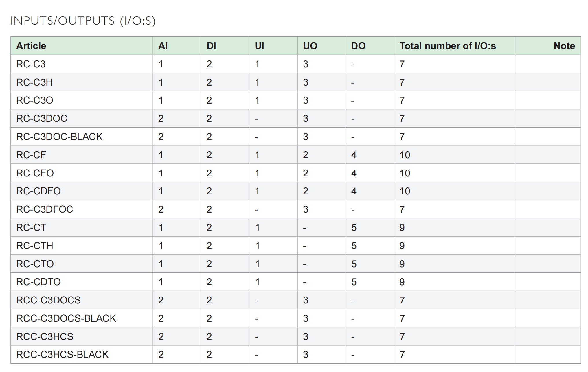
Task: Click the Note column header
Action: click(564, 46)
